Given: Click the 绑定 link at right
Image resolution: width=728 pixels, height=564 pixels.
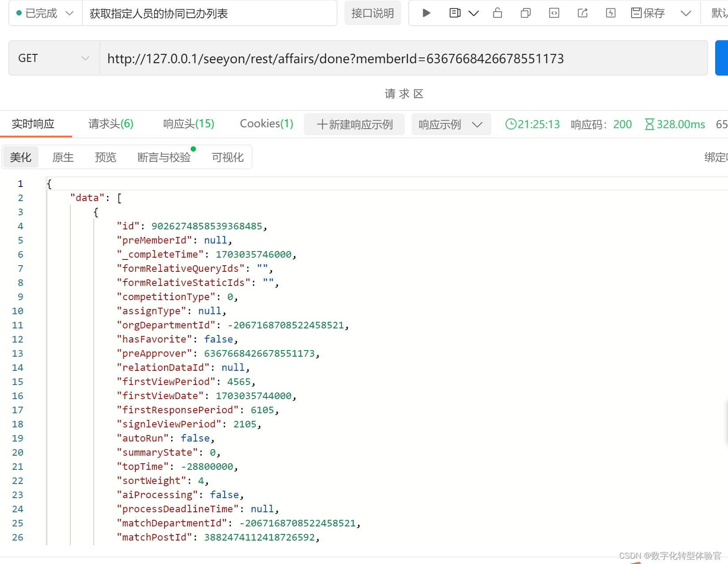Looking at the screenshot, I should point(716,157).
